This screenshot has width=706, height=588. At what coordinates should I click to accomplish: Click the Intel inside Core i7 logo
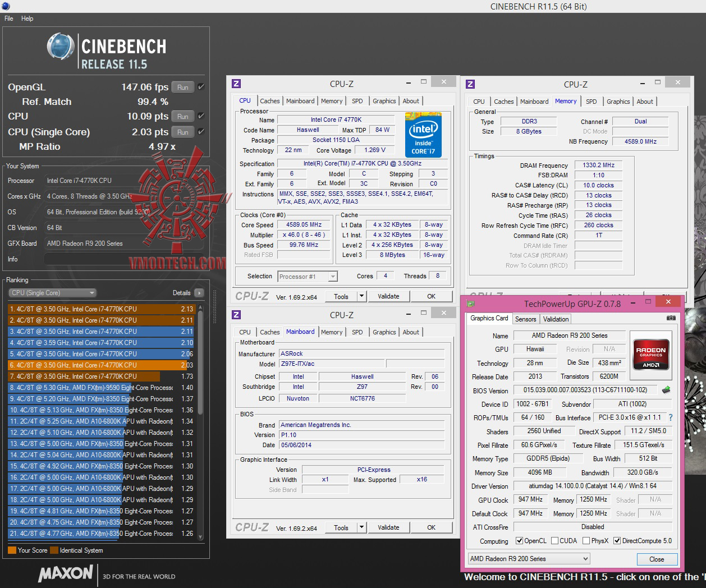click(x=424, y=135)
